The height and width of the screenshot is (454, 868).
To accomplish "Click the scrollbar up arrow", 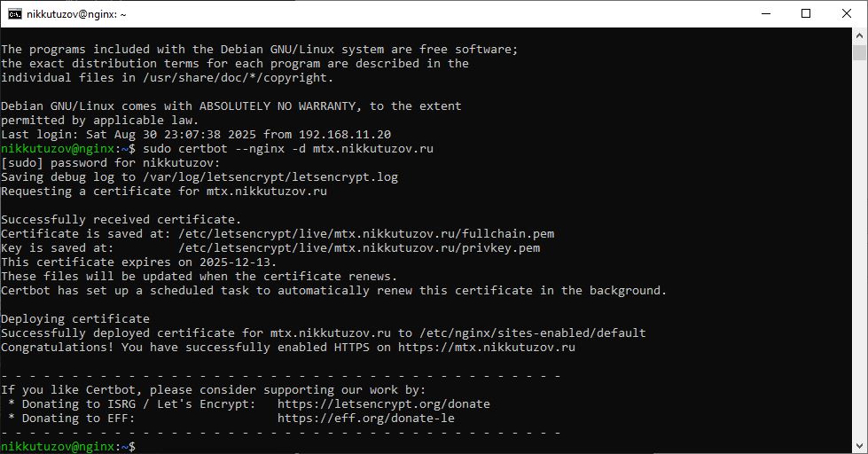I will (x=859, y=37).
